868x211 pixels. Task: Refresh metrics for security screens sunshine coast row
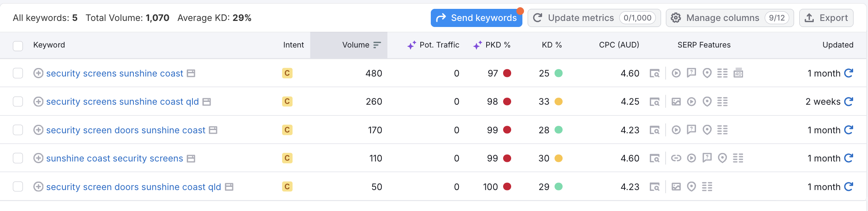pyautogui.click(x=848, y=73)
